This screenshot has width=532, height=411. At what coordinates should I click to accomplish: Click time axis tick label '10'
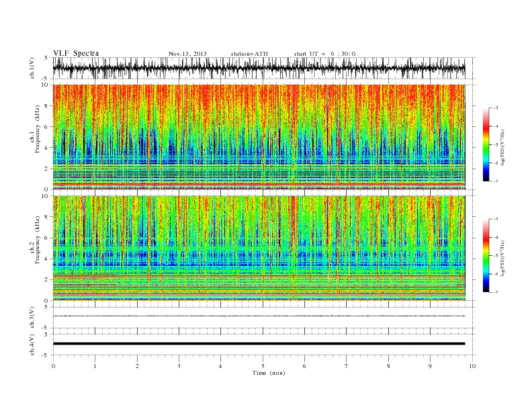(x=472, y=366)
